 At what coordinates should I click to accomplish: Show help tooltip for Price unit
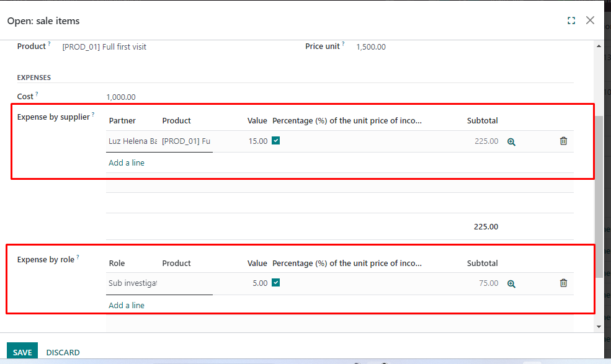pos(343,43)
